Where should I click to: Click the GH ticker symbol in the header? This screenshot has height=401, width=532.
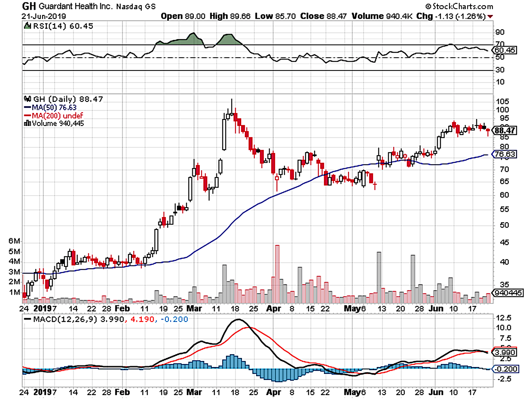coord(29,6)
